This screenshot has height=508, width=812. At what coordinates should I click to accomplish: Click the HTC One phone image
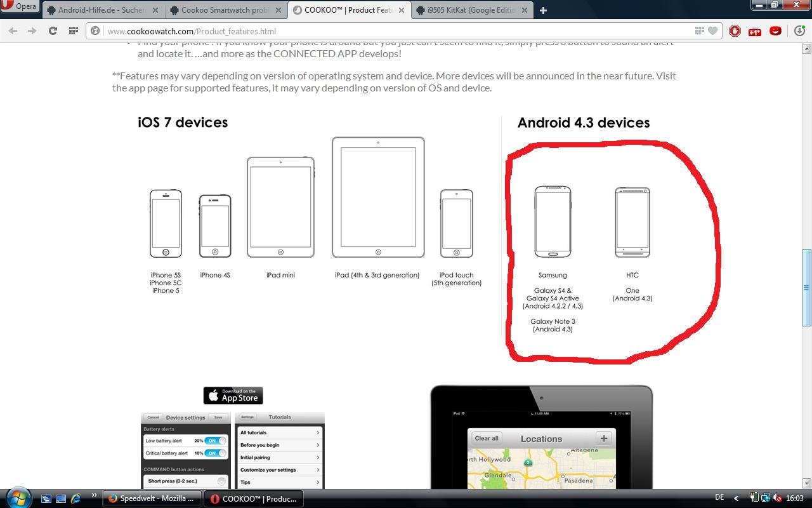[x=632, y=222]
